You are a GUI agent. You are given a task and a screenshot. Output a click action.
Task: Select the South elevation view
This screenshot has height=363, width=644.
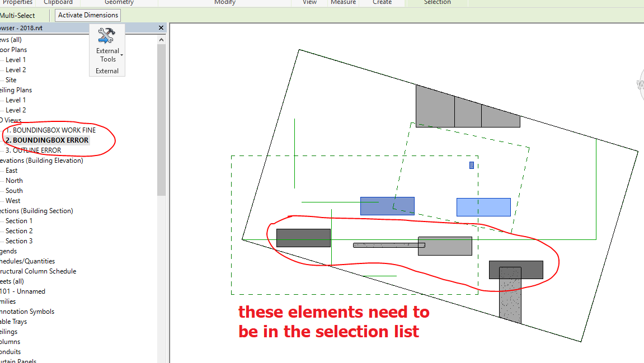14,190
